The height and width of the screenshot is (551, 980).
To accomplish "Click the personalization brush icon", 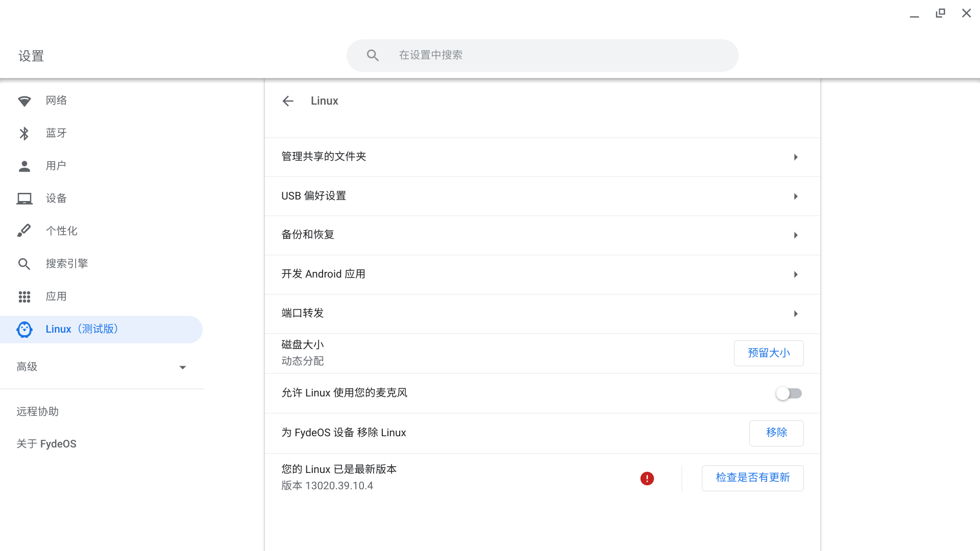I will (24, 231).
